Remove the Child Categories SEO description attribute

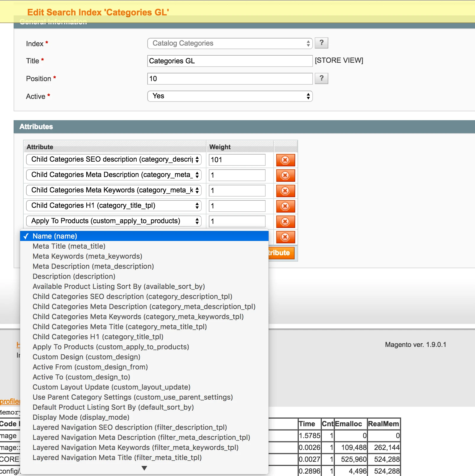coord(285,160)
